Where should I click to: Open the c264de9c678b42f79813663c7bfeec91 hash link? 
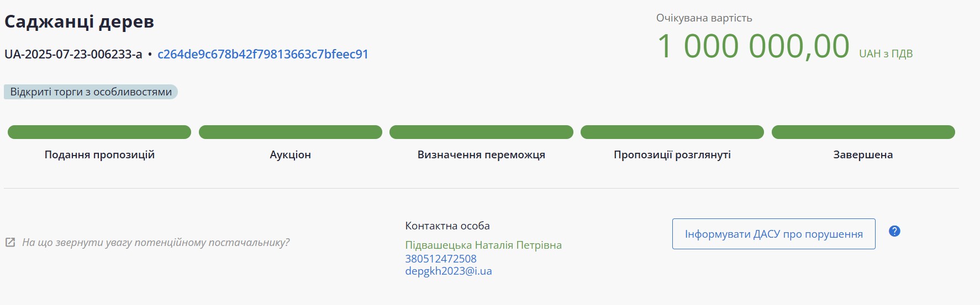262,54
